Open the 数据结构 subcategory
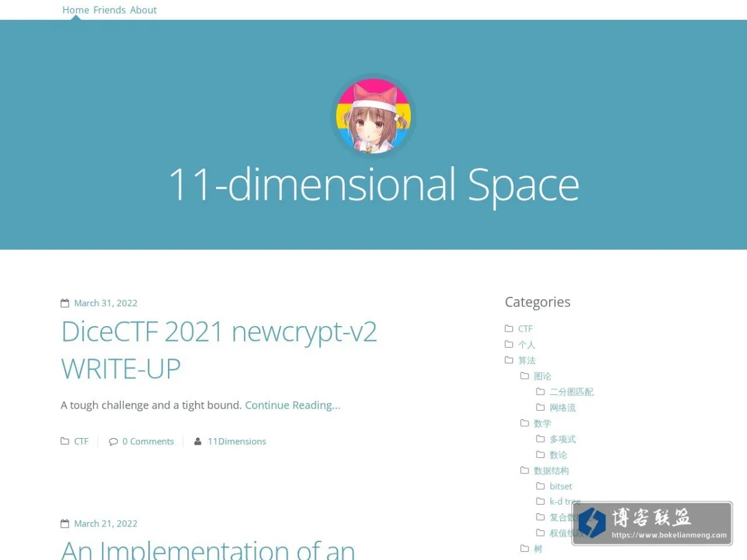 point(552,470)
